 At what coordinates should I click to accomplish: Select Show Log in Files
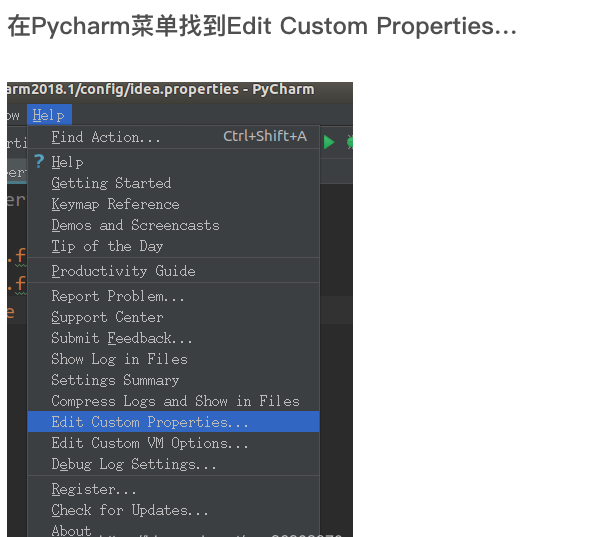[174, 359]
